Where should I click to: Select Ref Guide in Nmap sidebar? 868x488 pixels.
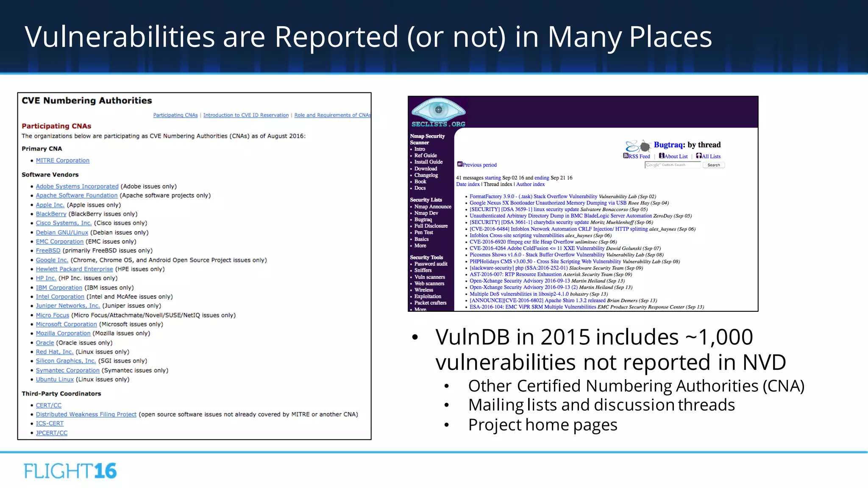pos(426,155)
